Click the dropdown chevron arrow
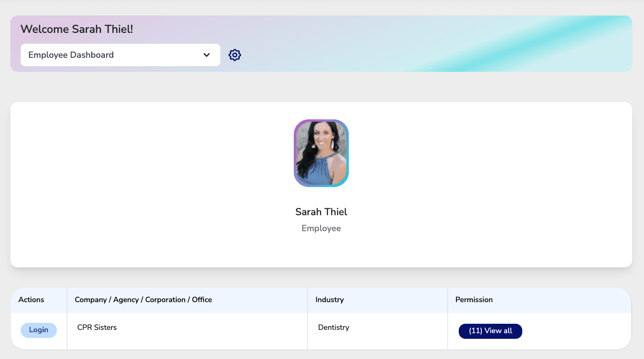 point(206,55)
